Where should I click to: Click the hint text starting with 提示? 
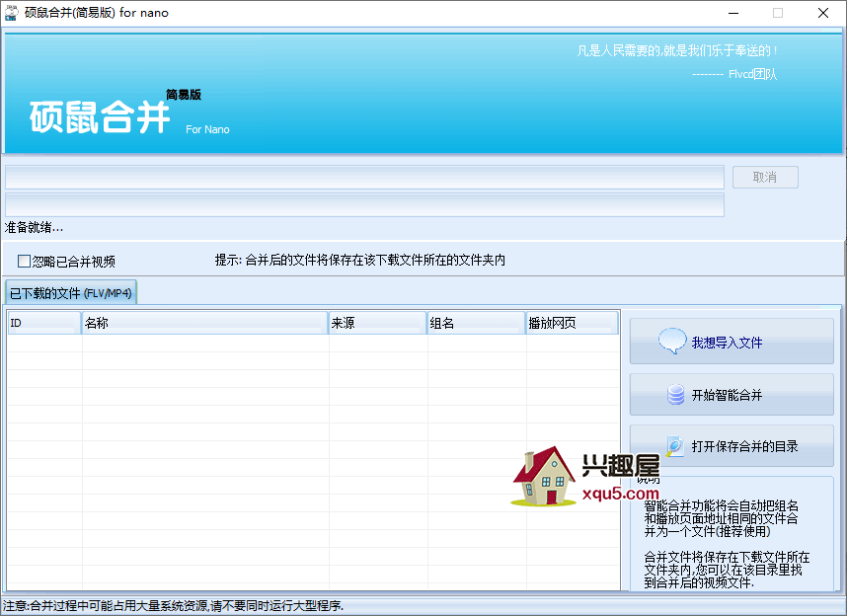360,261
